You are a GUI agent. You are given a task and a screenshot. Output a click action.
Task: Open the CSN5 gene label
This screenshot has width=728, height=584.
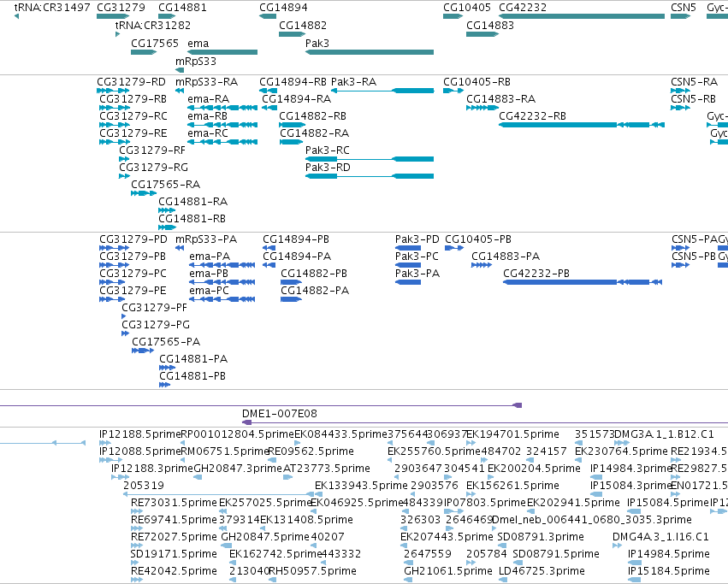(x=683, y=8)
